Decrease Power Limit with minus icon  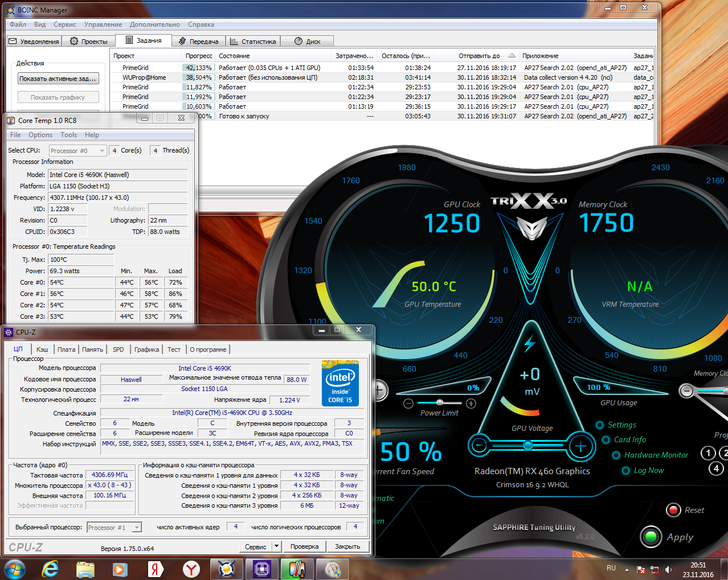[x=408, y=404]
